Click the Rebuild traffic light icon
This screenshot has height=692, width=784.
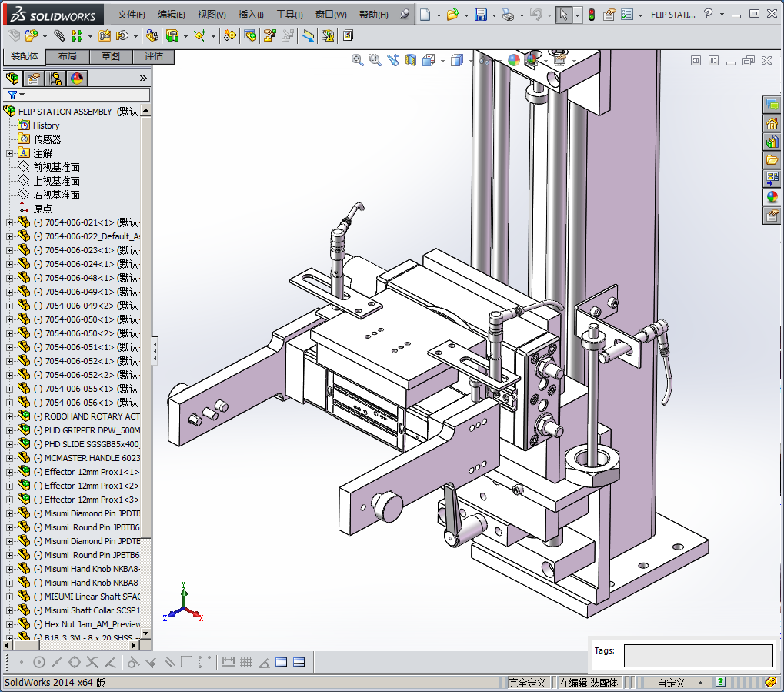[592, 15]
